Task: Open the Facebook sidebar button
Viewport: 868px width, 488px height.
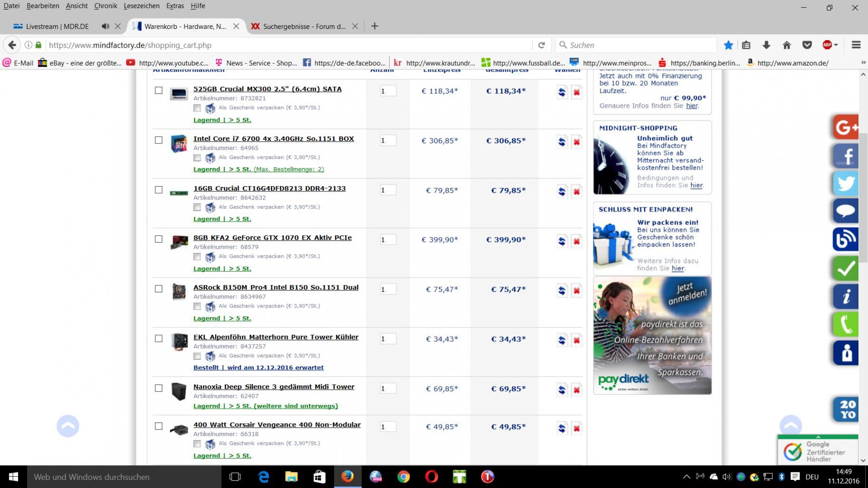Action: 846,155
